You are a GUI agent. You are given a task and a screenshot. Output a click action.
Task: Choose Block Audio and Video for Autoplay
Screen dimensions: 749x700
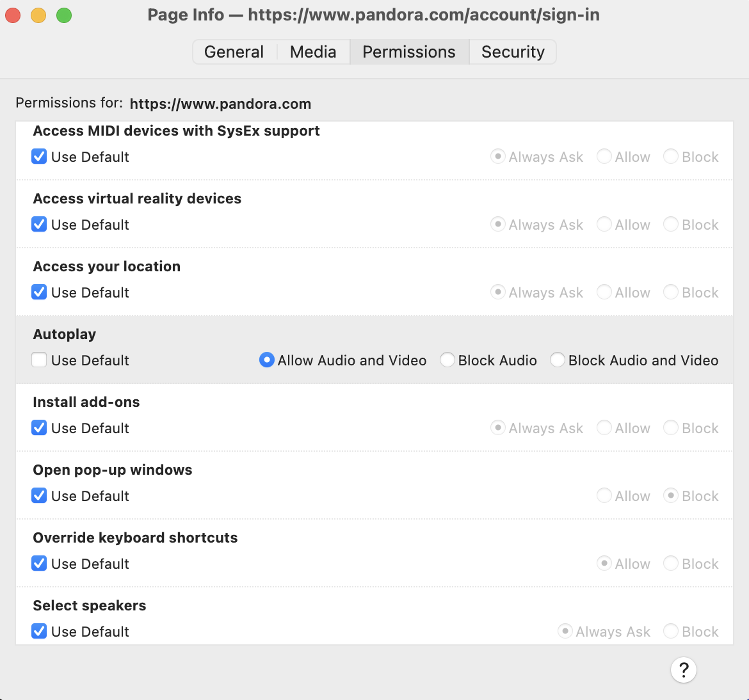click(558, 360)
